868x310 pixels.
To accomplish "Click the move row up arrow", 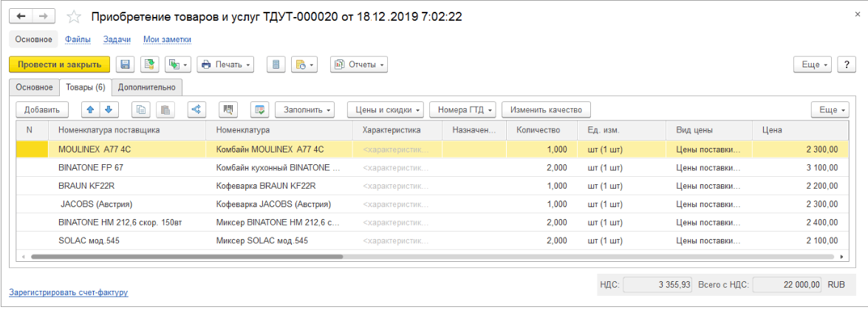I will (91, 109).
